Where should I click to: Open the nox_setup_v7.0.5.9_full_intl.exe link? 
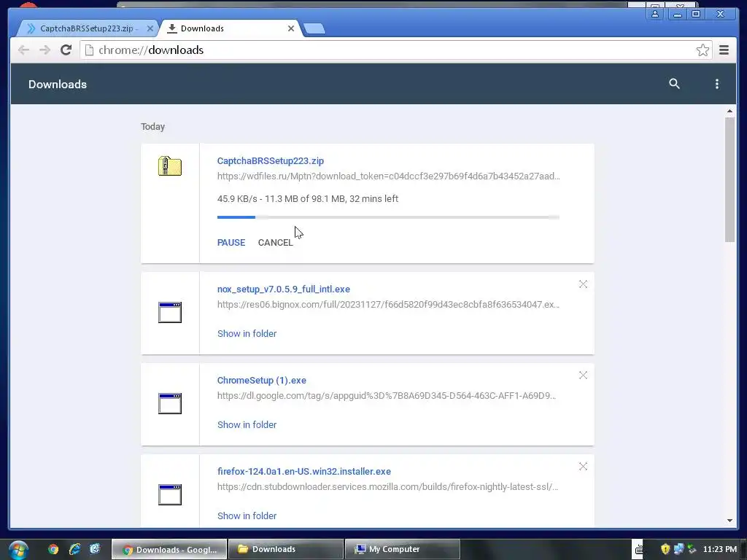coord(284,289)
